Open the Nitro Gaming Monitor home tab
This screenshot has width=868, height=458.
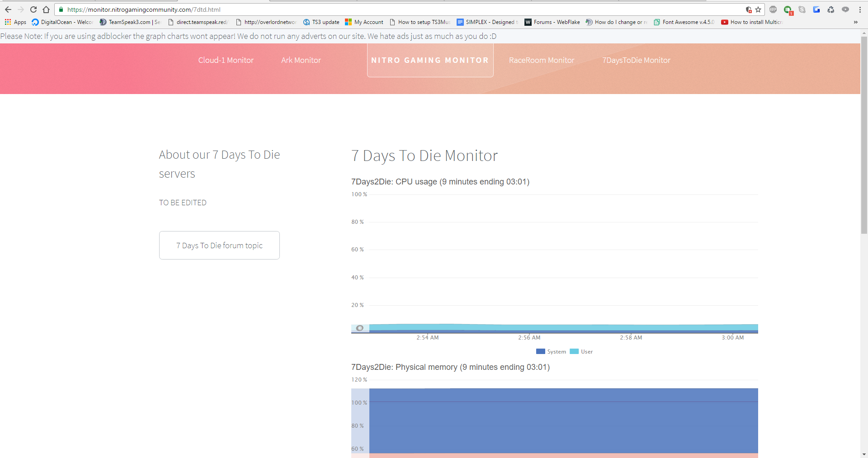[430, 60]
